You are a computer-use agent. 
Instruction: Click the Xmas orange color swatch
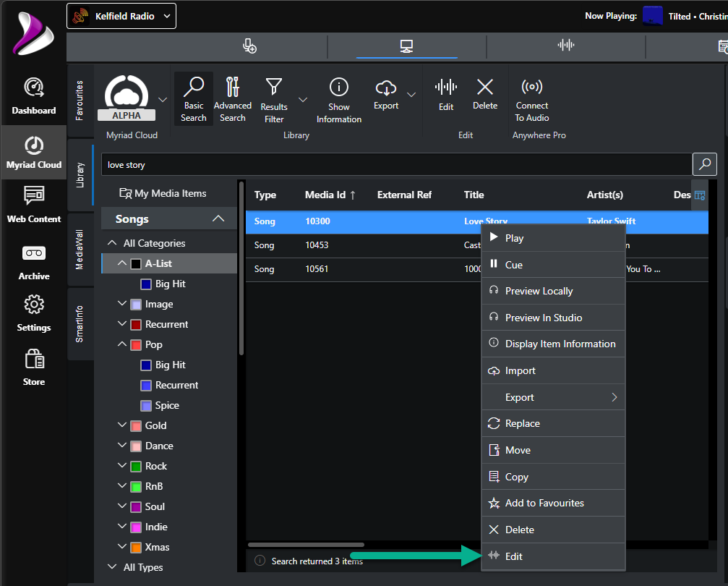click(x=136, y=547)
